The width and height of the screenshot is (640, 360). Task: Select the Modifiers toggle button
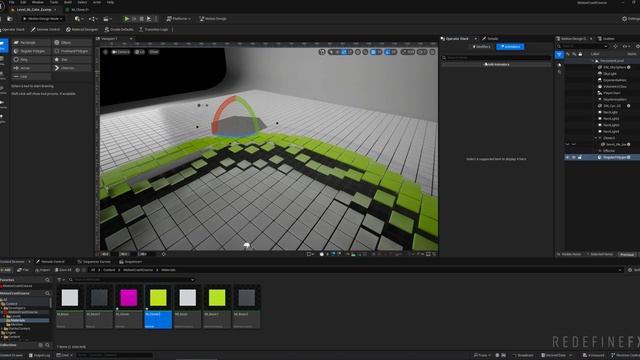pyautogui.click(x=482, y=47)
